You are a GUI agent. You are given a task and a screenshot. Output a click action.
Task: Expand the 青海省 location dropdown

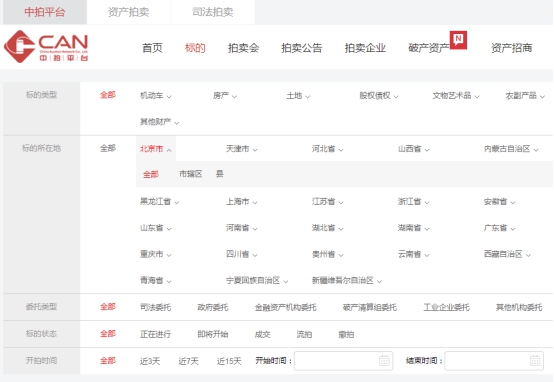156,281
